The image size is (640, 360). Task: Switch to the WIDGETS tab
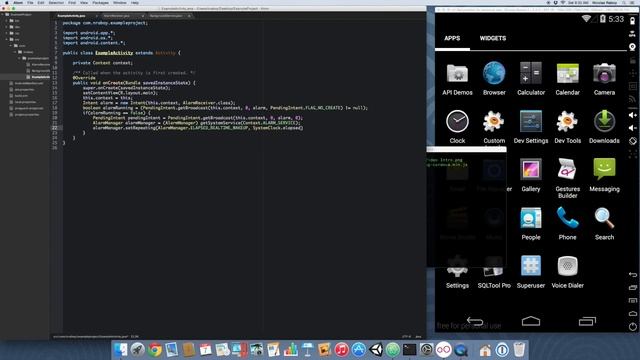(x=493, y=38)
